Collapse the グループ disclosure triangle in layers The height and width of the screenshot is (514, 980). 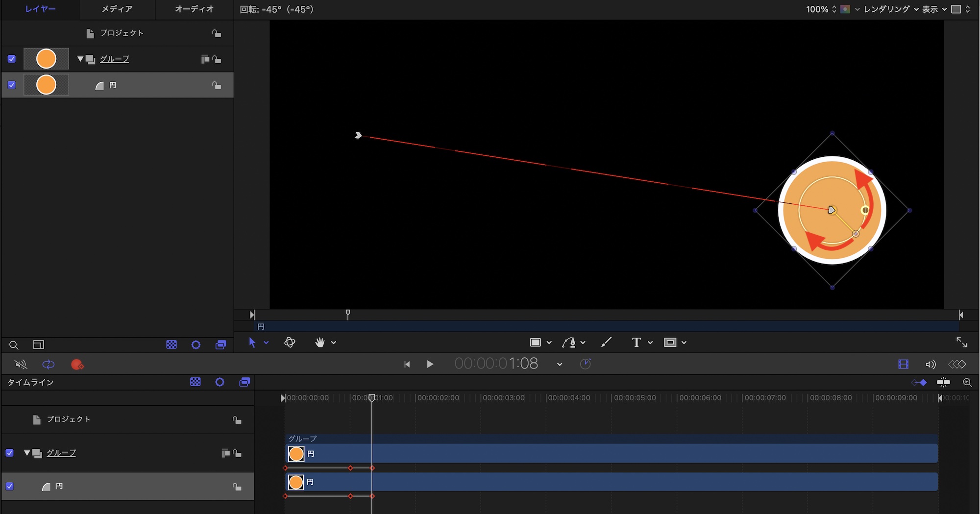click(80, 59)
